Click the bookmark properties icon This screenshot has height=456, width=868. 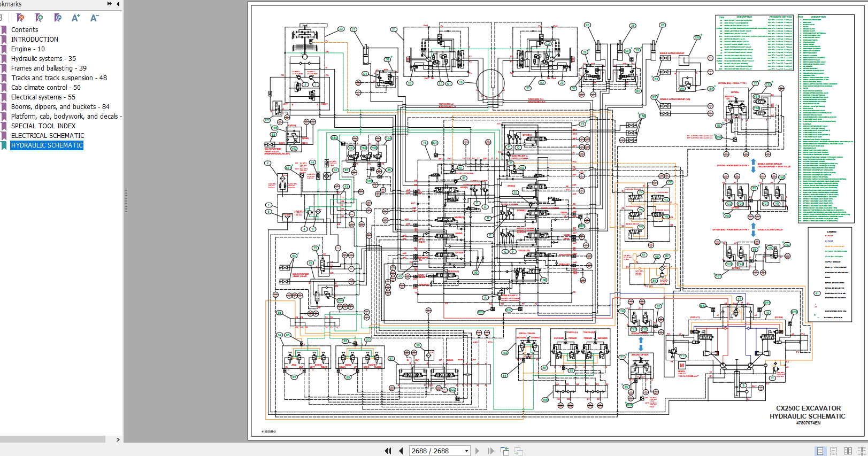point(58,18)
